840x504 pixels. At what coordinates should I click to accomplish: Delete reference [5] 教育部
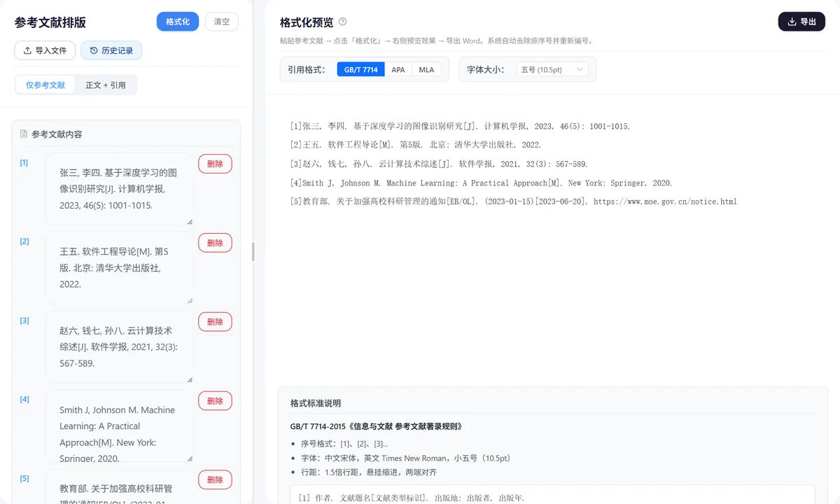(215, 480)
